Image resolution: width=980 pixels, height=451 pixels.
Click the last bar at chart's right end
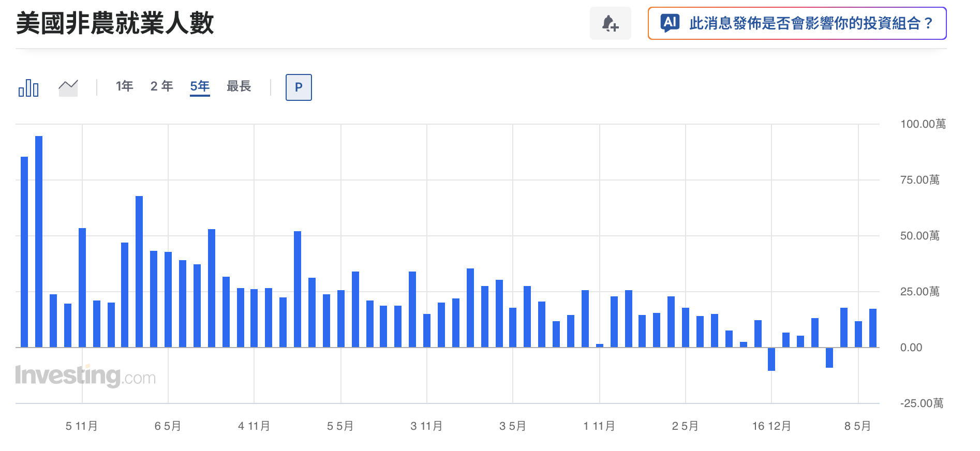873,328
